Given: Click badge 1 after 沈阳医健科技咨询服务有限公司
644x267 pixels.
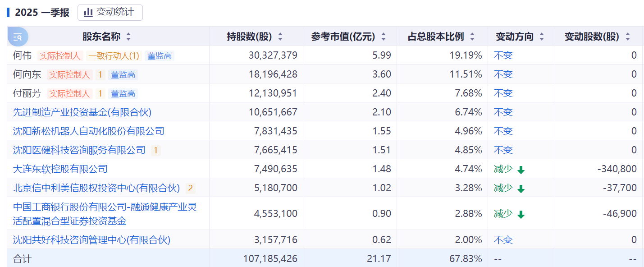Looking at the screenshot, I should click(x=156, y=150).
